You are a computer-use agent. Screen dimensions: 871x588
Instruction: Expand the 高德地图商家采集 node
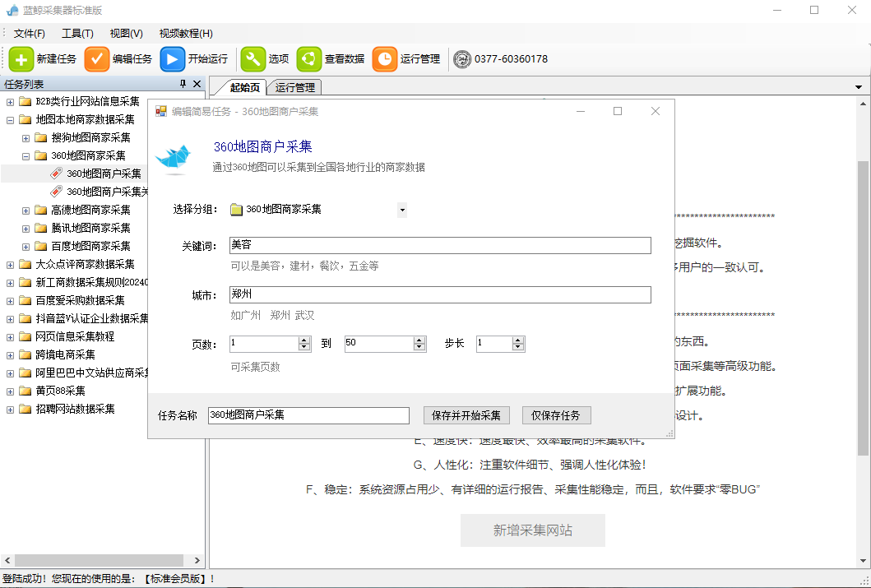25,211
